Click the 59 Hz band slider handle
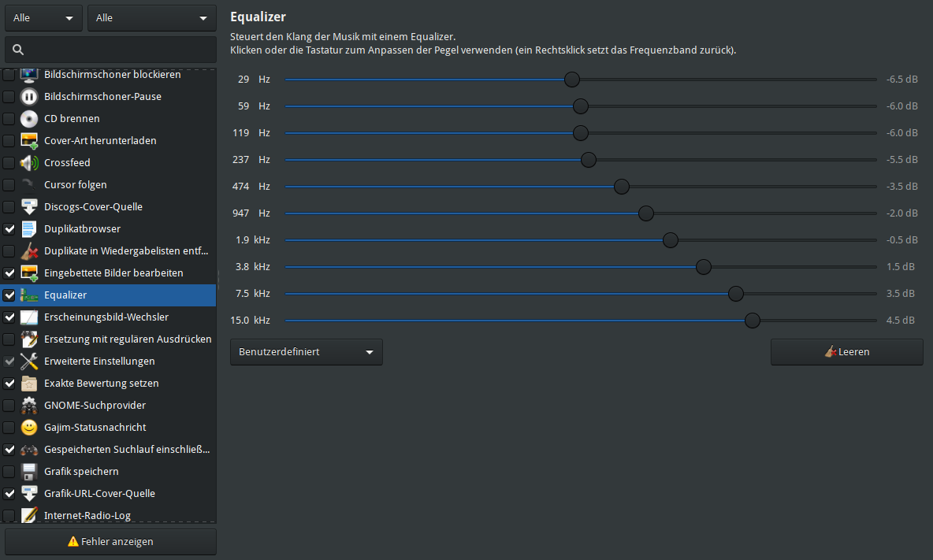Screen dimensions: 933x560 click(580, 106)
